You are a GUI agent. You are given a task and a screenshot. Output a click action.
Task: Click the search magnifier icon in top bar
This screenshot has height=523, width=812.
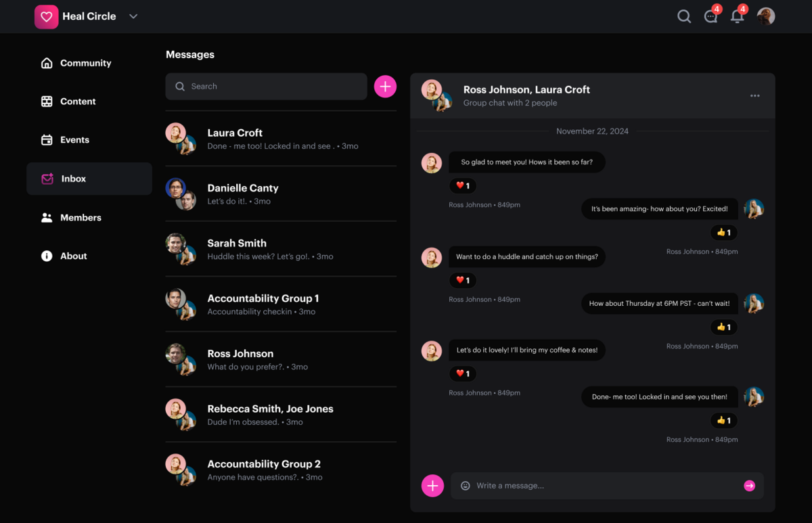[x=684, y=16]
